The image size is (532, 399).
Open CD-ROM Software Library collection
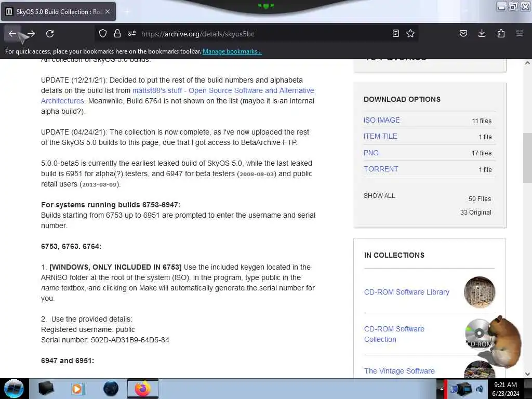(x=406, y=292)
